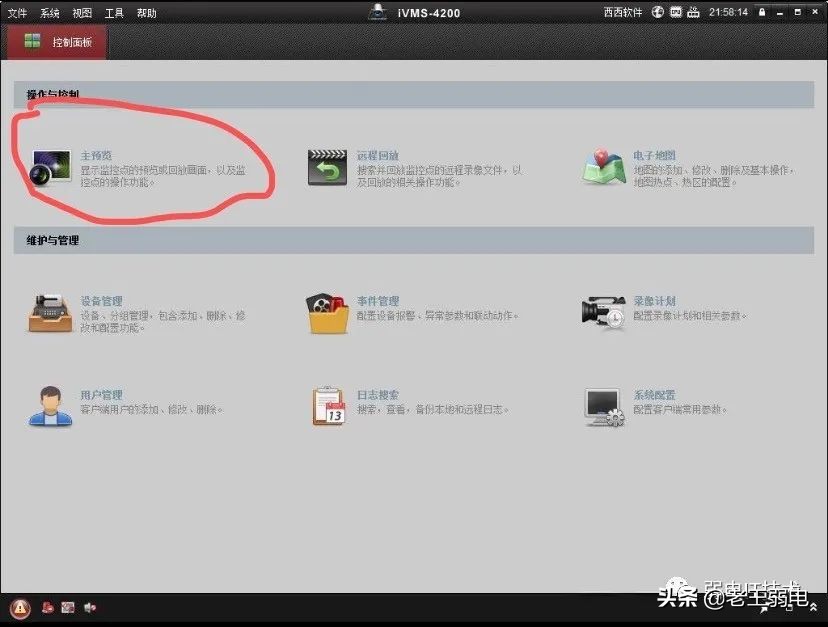Click the globe icon in the title bar
The height and width of the screenshot is (627, 828).
(656, 12)
